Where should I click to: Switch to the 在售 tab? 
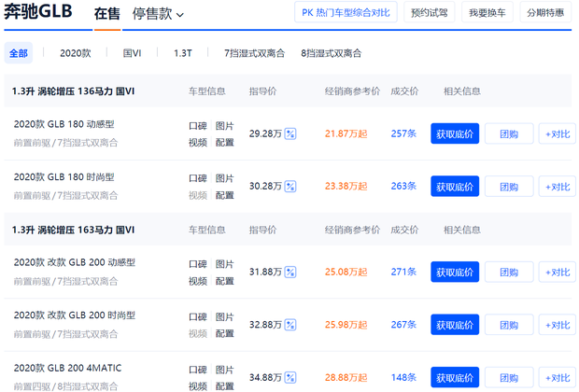pyautogui.click(x=107, y=14)
